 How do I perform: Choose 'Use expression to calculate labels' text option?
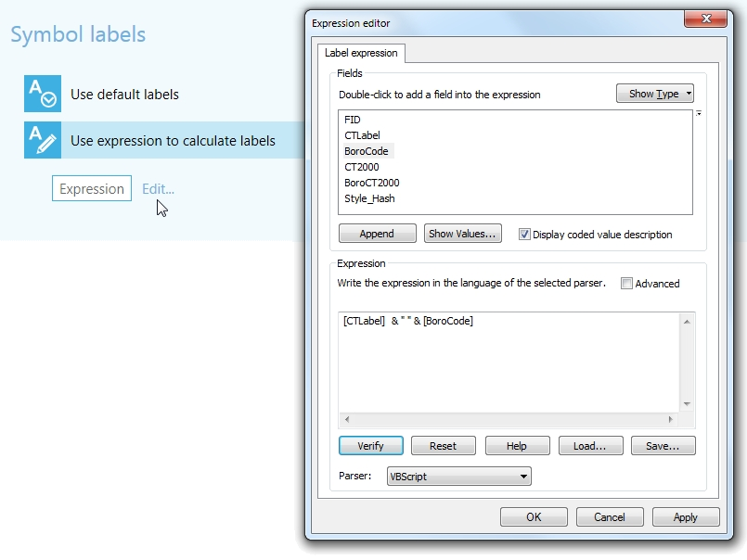tap(173, 141)
